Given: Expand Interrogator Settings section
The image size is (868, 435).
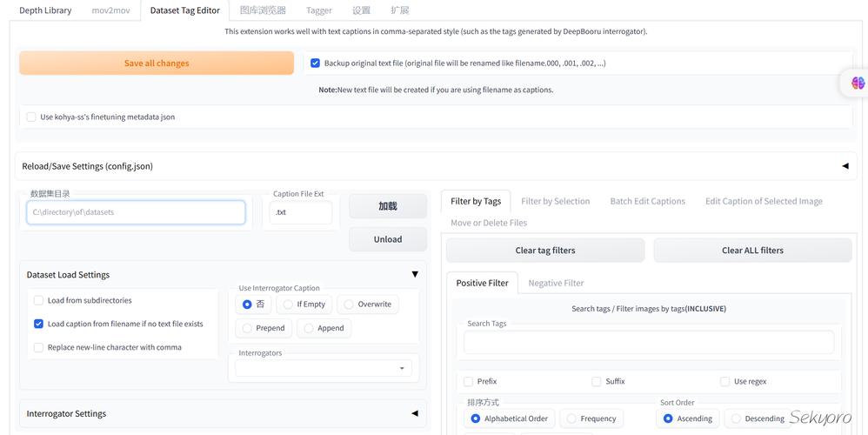Looking at the screenshot, I should (224, 413).
